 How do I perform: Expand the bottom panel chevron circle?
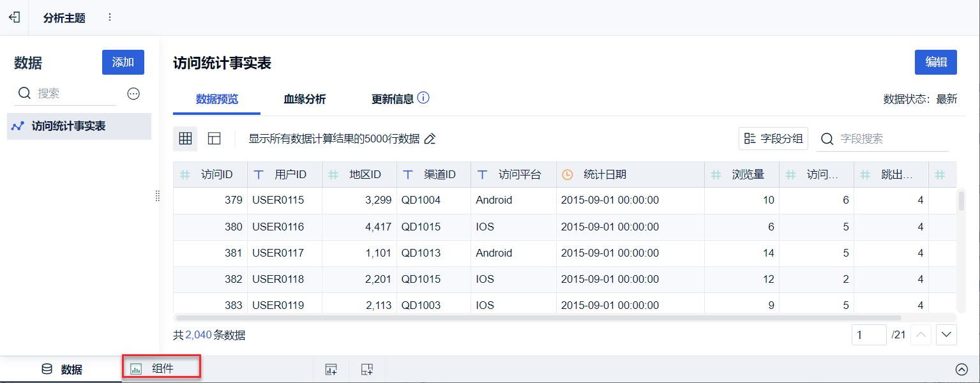[x=961, y=369]
